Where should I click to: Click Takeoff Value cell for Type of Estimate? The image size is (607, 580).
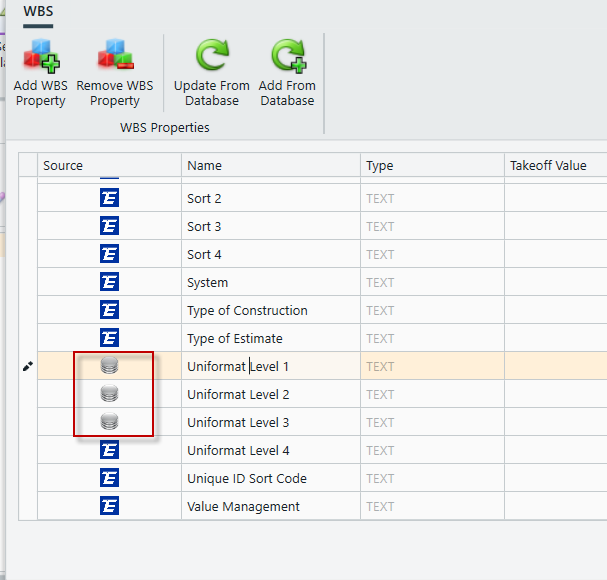tap(554, 339)
